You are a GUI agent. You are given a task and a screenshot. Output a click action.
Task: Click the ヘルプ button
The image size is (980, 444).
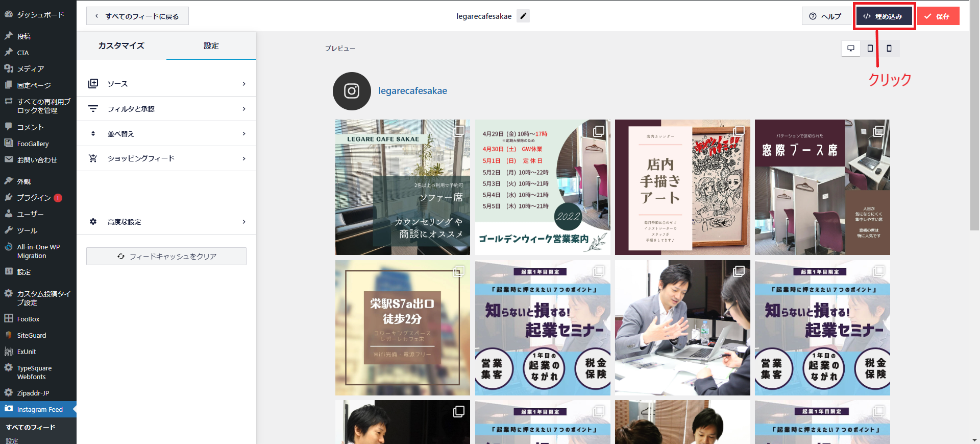pyautogui.click(x=825, y=16)
